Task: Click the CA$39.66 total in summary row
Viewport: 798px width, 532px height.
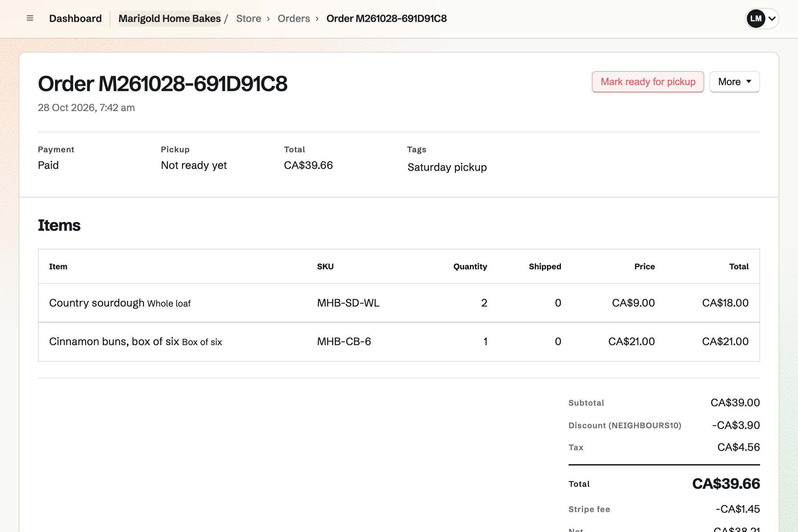Action: (309, 165)
